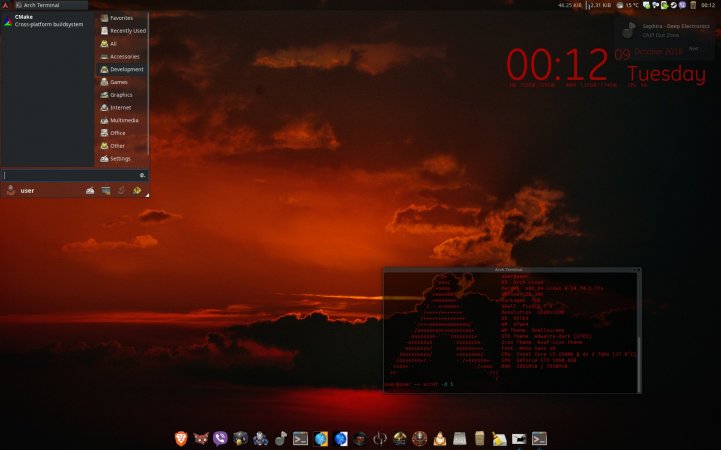Open the tray icon with the green arrow beside Steam

click(664, 5)
